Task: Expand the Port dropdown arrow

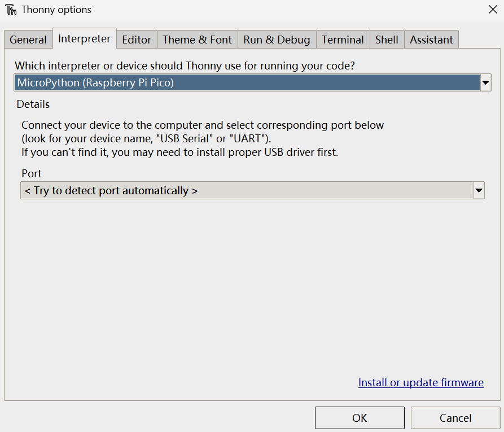Action: (x=479, y=191)
